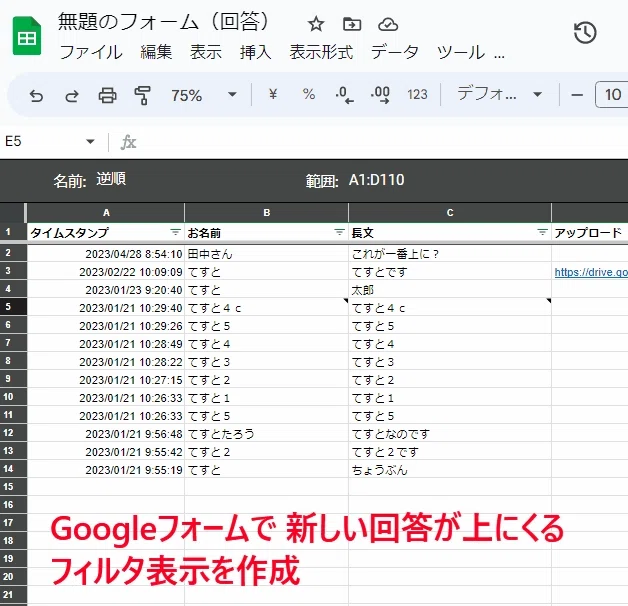Click the cell てすと２です
Screen dimensions: 628x606
(x=450, y=452)
